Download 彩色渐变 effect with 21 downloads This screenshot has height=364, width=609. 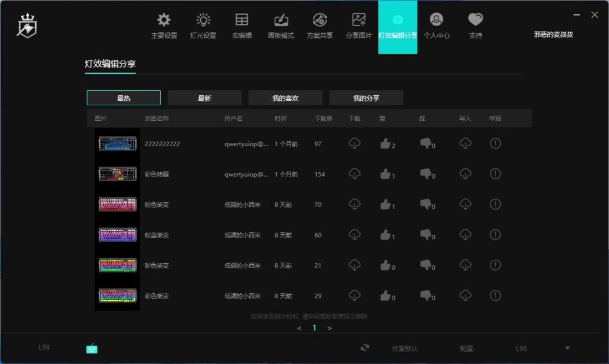[x=354, y=265]
